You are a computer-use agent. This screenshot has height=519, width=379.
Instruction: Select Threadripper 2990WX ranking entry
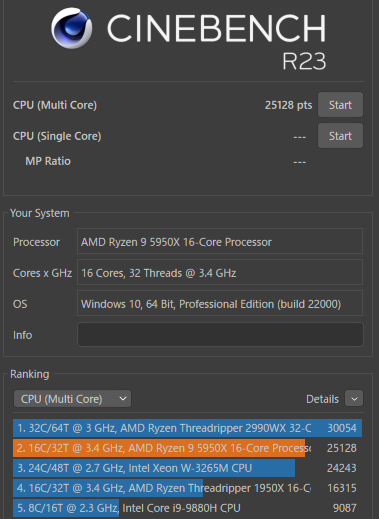click(187, 428)
